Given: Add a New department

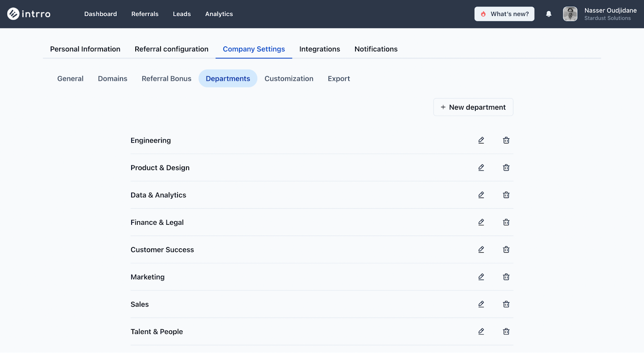Looking at the screenshot, I should point(473,107).
